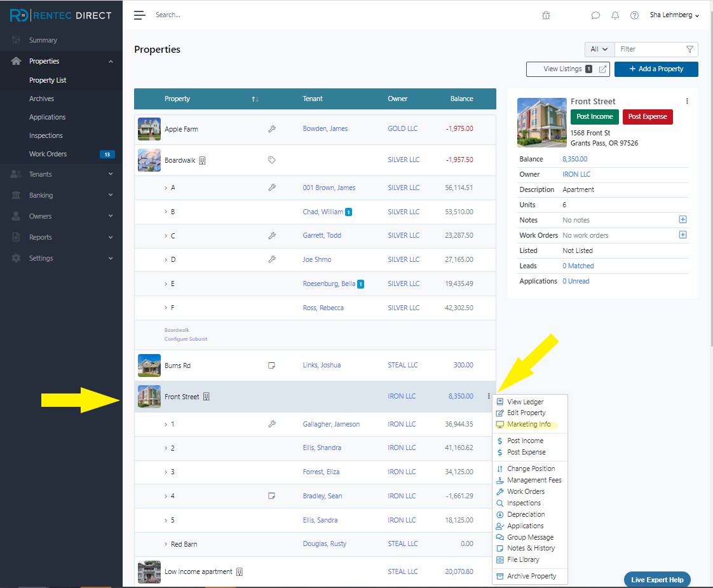Click the wrench icon on unit 1 row

pyautogui.click(x=272, y=424)
